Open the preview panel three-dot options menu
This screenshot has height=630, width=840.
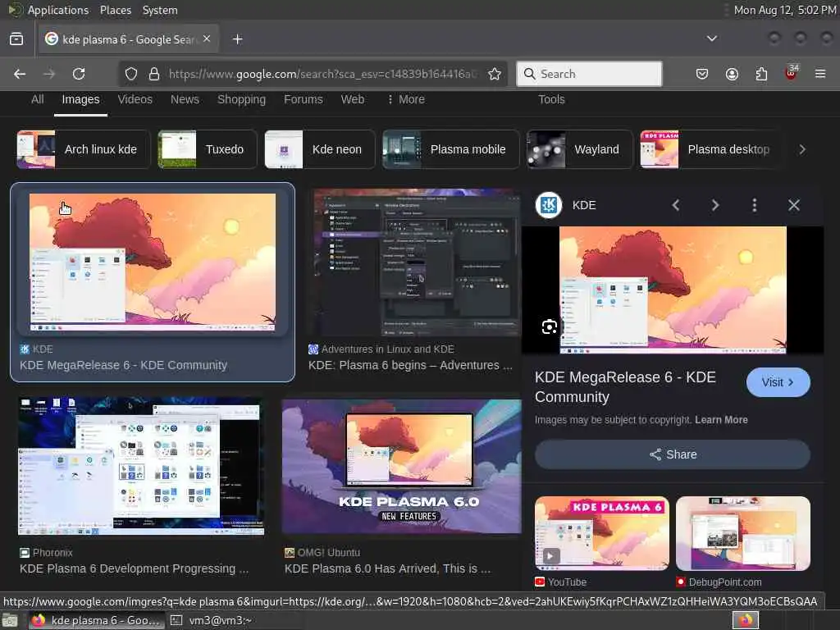coord(755,205)
